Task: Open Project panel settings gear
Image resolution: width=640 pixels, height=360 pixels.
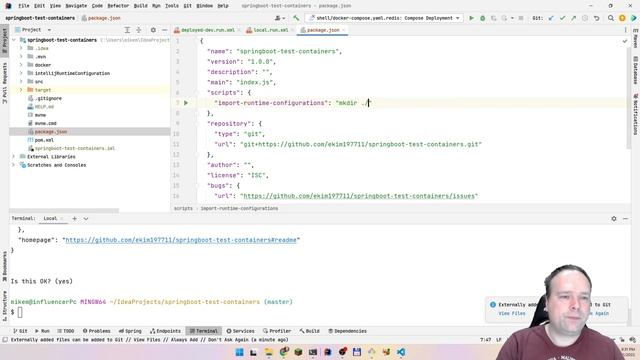Action: [153, 30]
